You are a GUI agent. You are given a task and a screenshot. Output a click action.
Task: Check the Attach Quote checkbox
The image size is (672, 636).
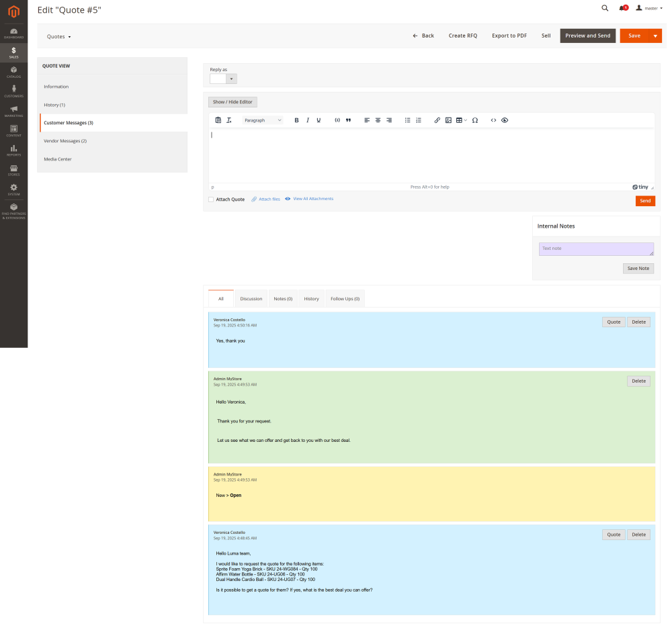point(211,199)
